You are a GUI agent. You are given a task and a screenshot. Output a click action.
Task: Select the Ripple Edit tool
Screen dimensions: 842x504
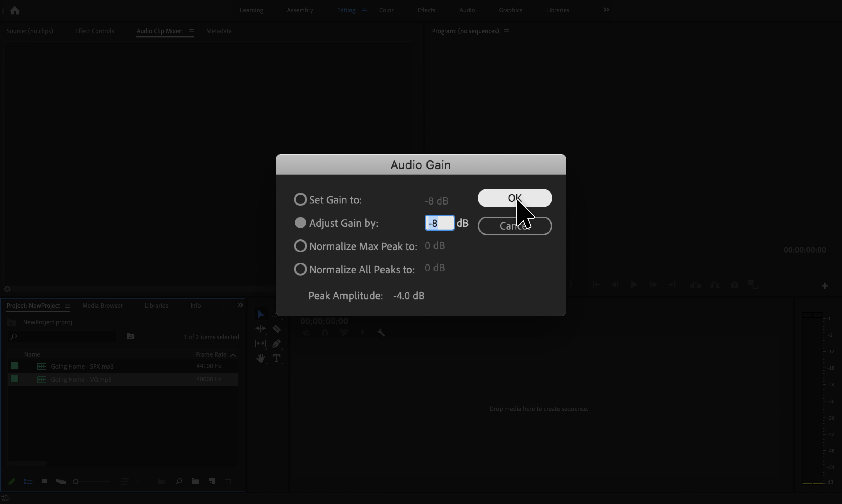pos(261,329)
